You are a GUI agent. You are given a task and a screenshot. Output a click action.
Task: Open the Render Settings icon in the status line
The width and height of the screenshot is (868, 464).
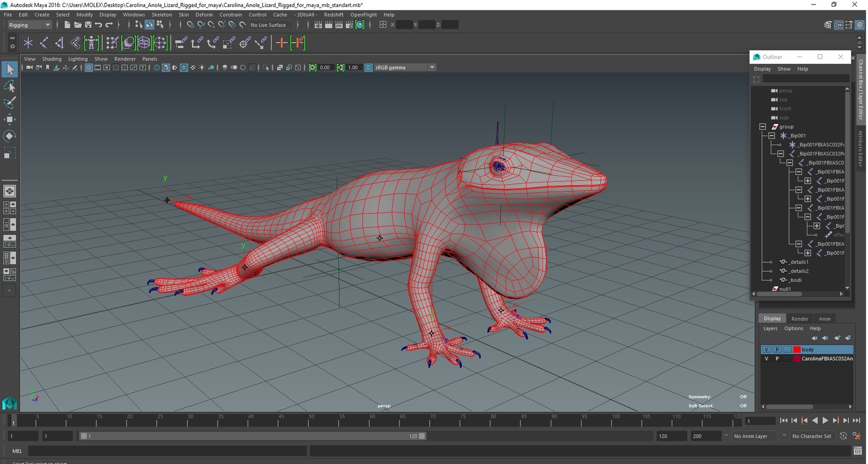349,25
